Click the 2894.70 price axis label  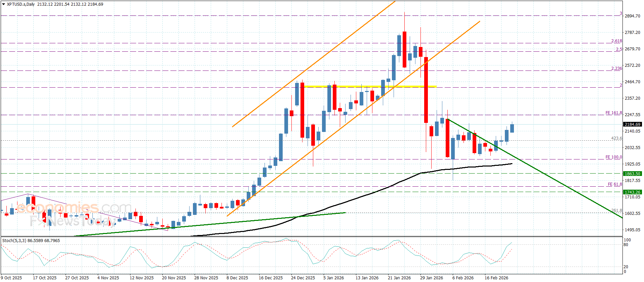(632, 16)
